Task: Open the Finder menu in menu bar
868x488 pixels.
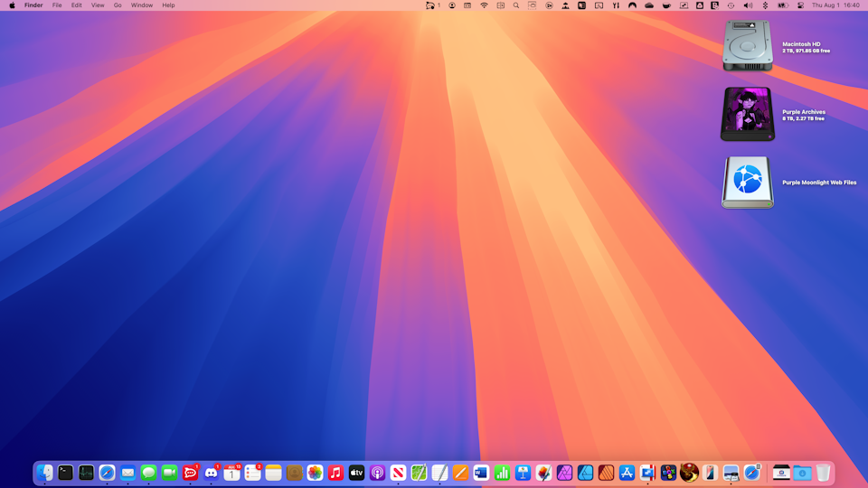Action: coord(33,5)
